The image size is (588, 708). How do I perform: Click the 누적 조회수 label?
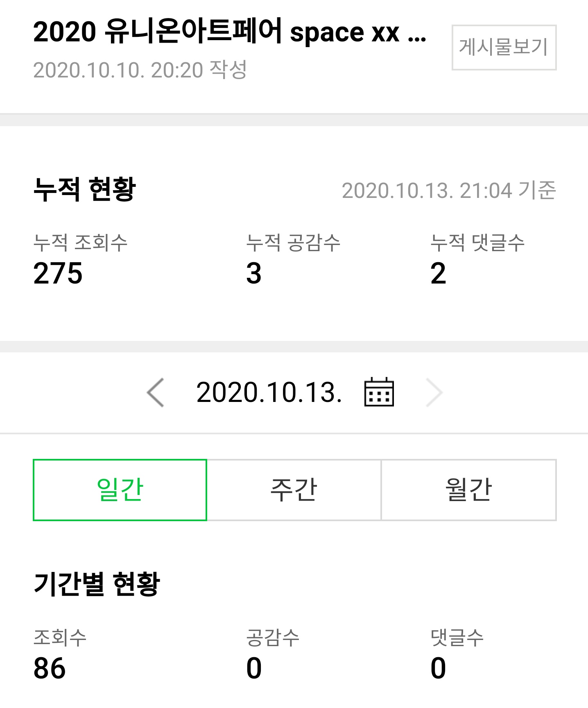tap(80, 243)
